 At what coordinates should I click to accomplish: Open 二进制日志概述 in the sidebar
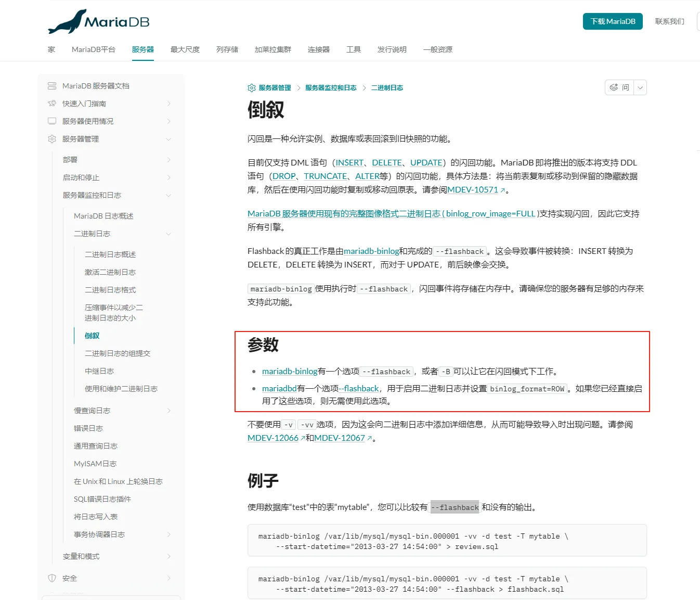click(x=110, y=254)
